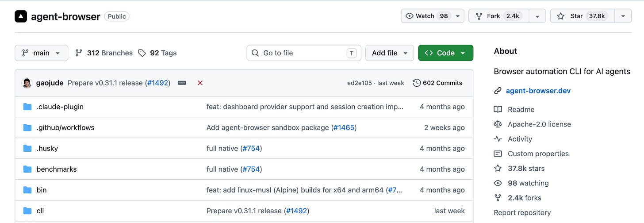Click the eye icon on Watch button
This screenshot has height=223, width=644.
click(x=410, y=16)
